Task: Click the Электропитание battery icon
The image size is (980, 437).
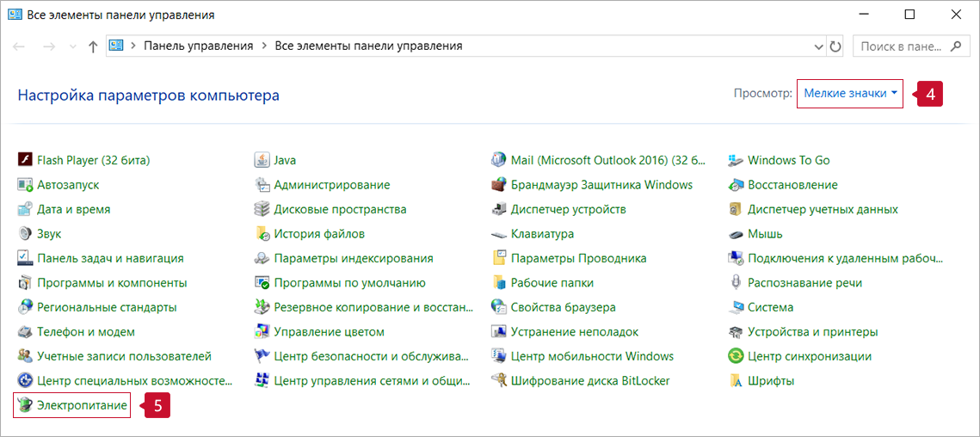Action: (25, 405)
